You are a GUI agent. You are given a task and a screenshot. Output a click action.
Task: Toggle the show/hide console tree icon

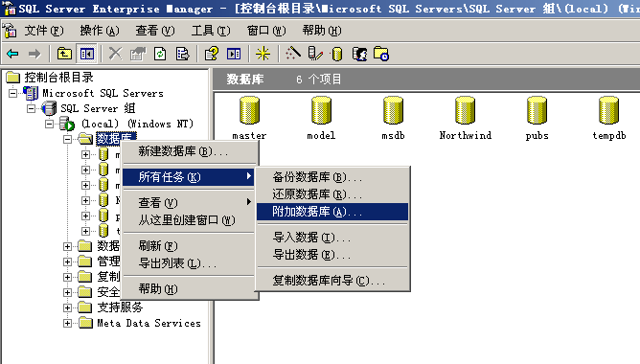click(87, 54)
